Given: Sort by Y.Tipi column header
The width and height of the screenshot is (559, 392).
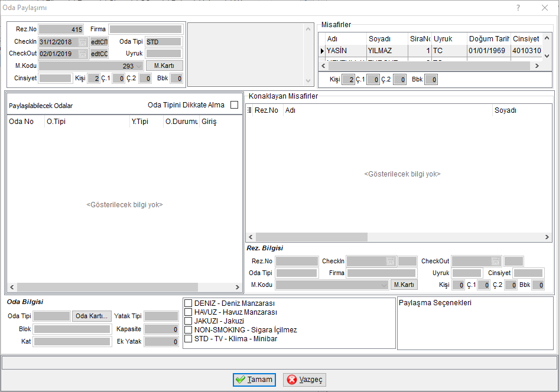Looking at the screenshot, I should (147, 122).
